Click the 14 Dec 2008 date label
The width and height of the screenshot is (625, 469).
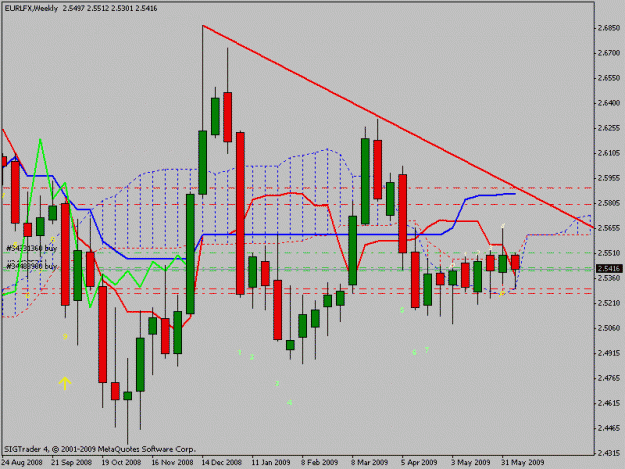pyautogui.click(x=222, y=463)
